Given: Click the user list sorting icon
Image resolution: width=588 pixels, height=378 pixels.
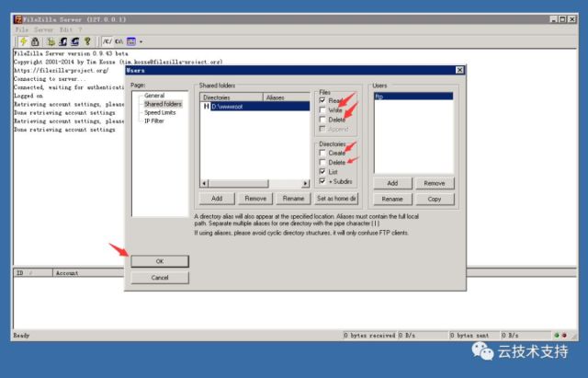Looking at the screenshot, I should [130, 41].
